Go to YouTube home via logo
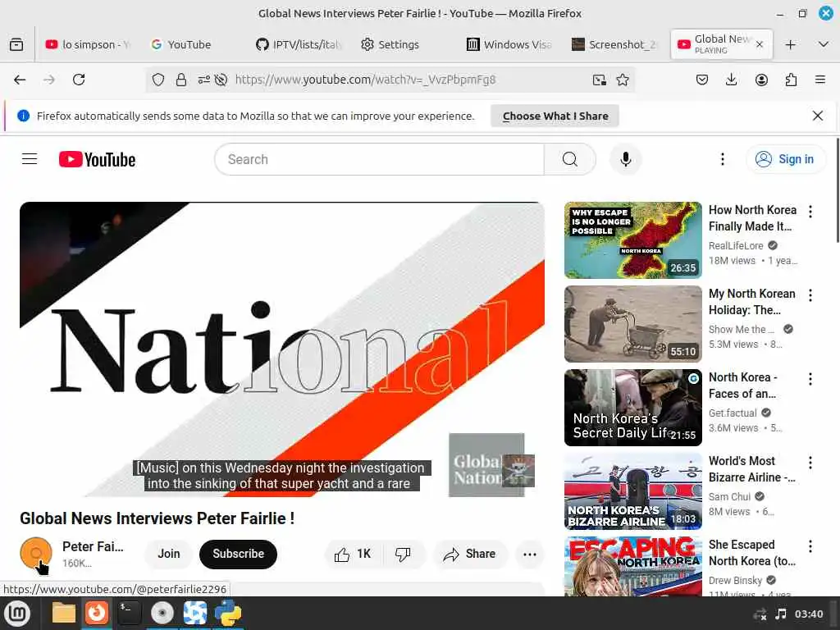The height and width of the screenshot is (630, 840). pos(97,159)
